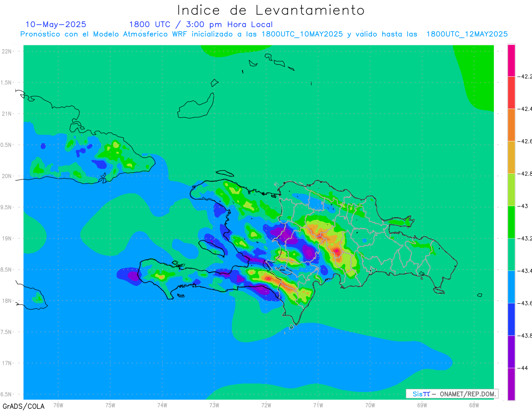Click the '-43' color scale value
This screenshot has width=532, height=411.
point(522,206)
